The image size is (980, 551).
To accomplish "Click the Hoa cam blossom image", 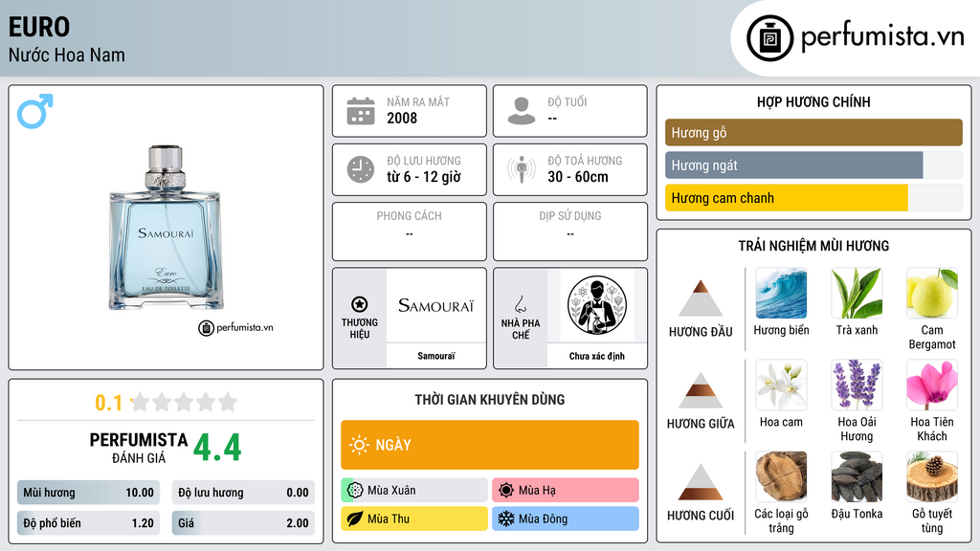I will tap(781, 386).
